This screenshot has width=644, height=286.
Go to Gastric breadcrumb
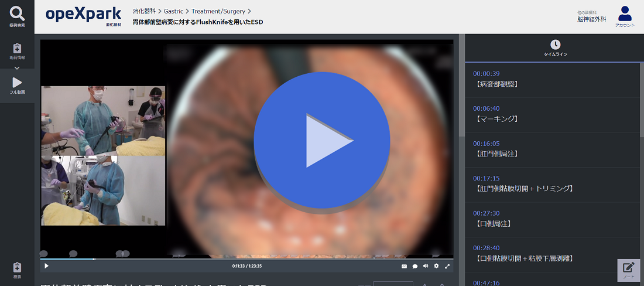pos(173,11)
